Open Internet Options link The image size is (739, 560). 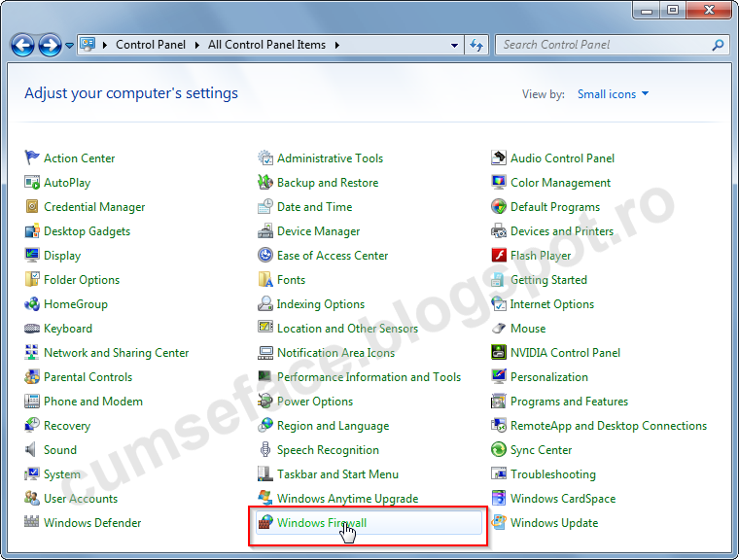point(552,304)
